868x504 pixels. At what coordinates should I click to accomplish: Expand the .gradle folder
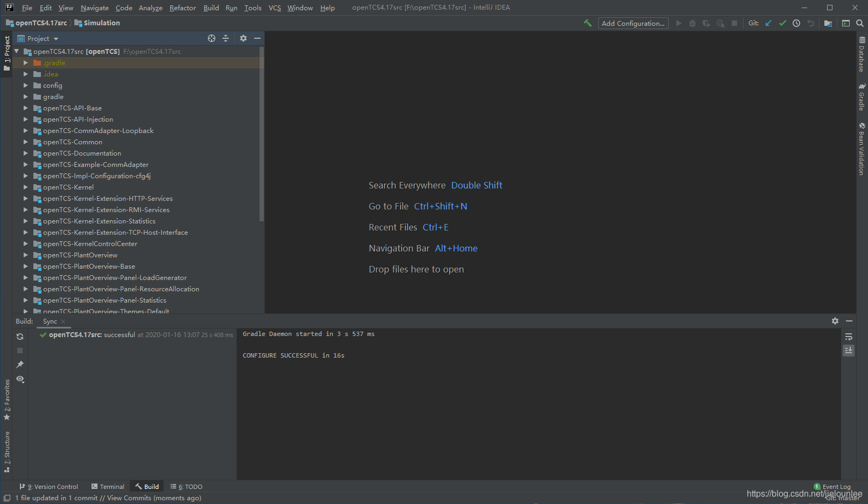[25, 62]
